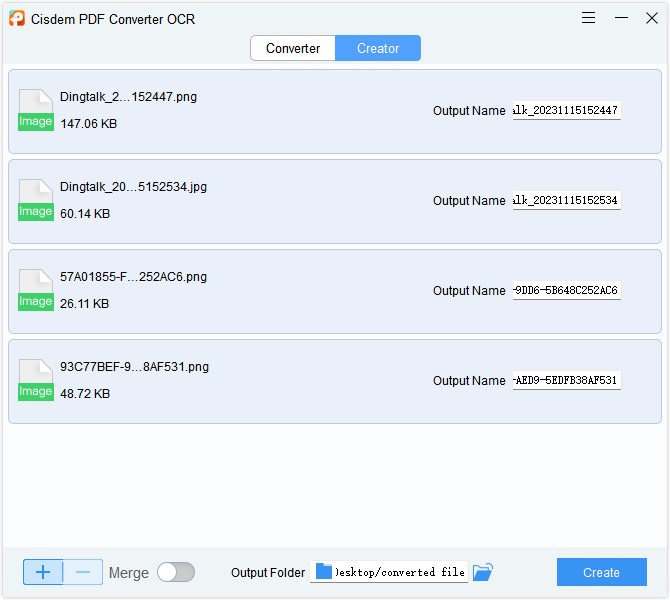Click the Output Folder label
The width and height of the screenshot is (670, 600).
tap(268, 573)
